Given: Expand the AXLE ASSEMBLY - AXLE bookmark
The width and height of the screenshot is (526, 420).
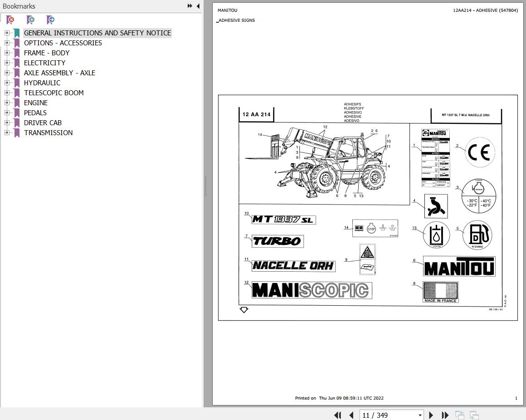Looking at the screenshot, I should 7,73.
